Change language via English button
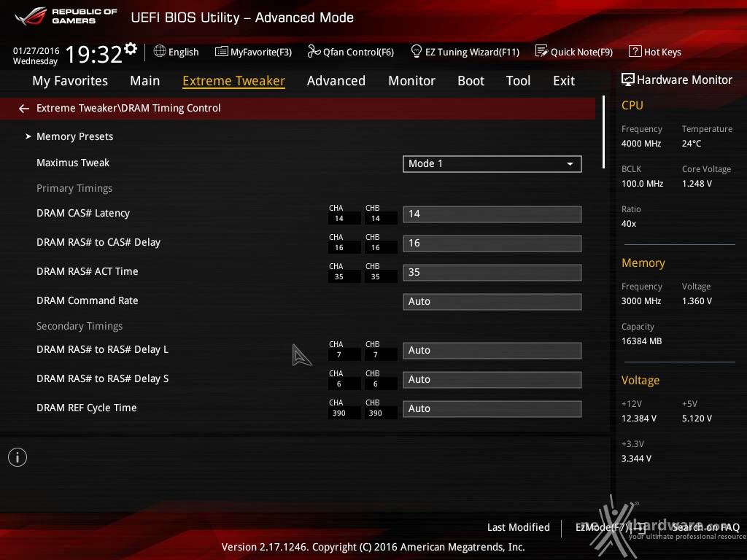Image resolution: width=747 pixels, height=560 pixels. pos(183,52)
